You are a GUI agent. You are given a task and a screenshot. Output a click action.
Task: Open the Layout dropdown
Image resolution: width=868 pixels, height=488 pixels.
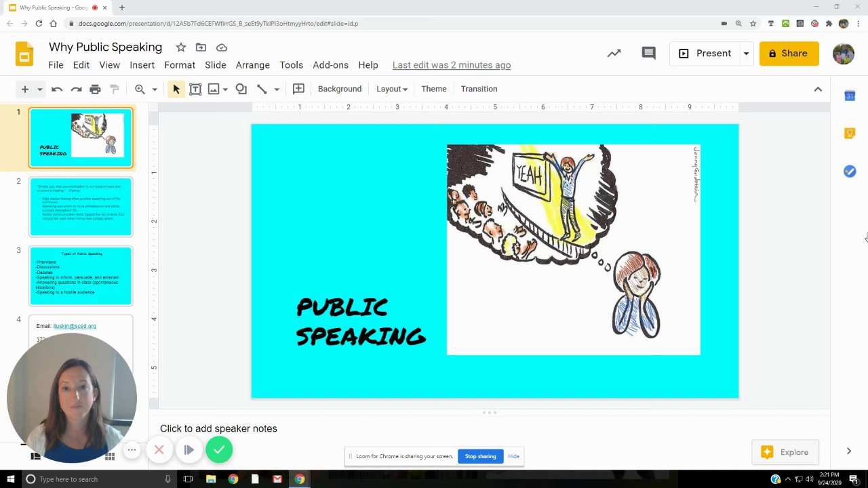point(392,89)
